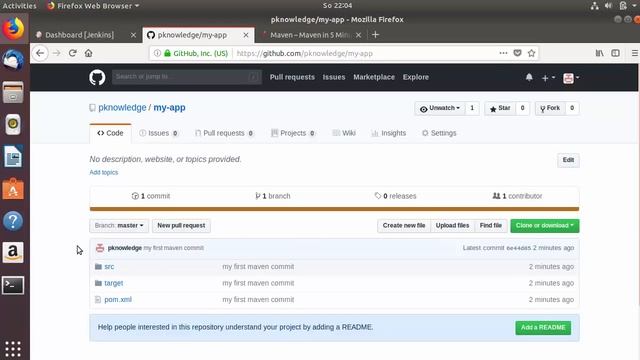
Task: Click the language bar
Action: tap(334, 209)
